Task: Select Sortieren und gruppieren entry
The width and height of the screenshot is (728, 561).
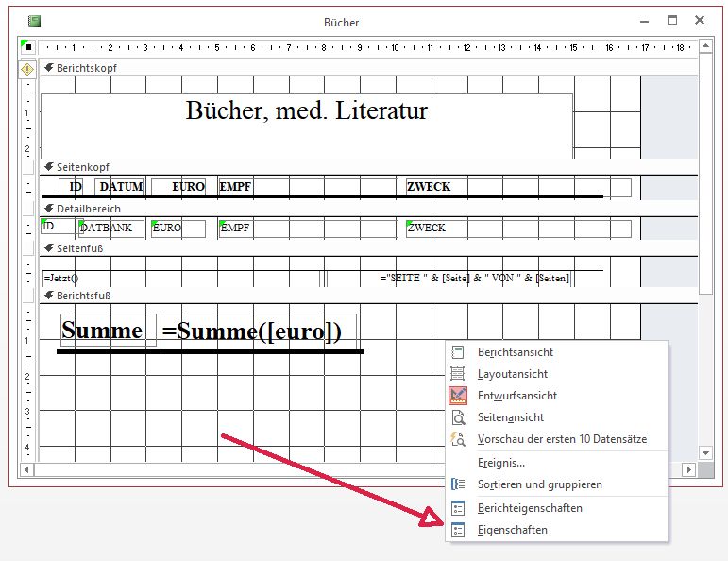Action: pyautogui.click(x=556, y=484)
